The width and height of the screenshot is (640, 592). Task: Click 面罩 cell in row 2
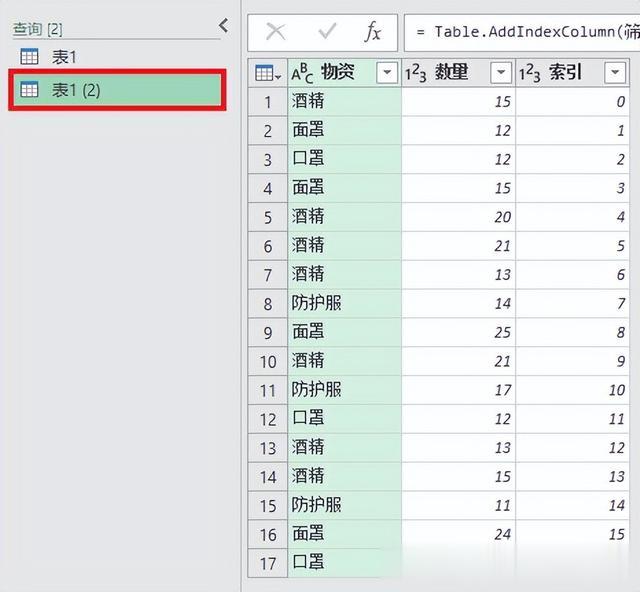[344, 131]
